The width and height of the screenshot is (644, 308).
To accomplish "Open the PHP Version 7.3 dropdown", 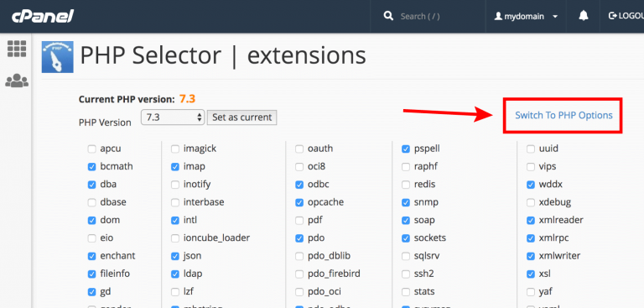I will tap(173, 117).
